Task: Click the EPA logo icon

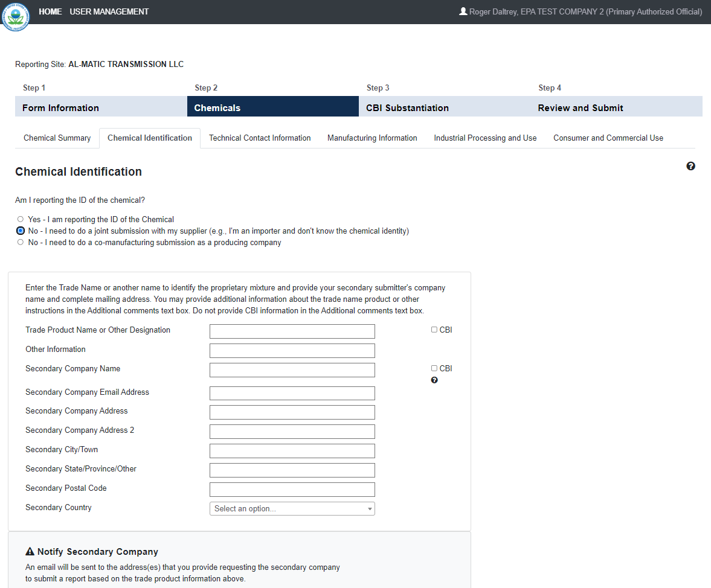Action: (x=15, y=16)
